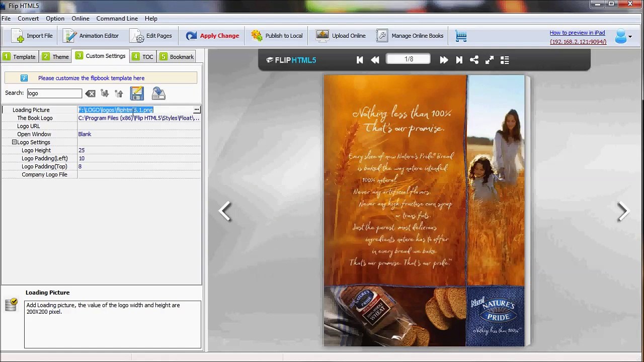Open the Help menu

coord(151,19)
